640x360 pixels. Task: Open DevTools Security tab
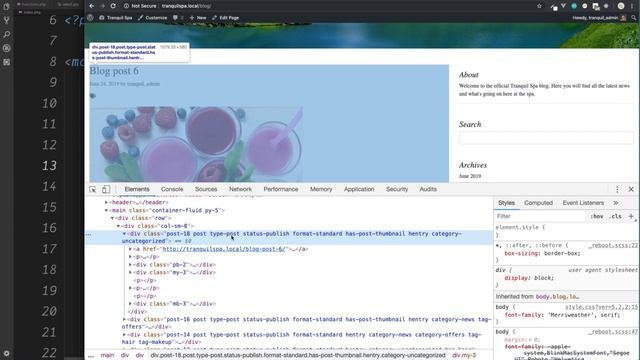pyautogui.click(x=397, y=189)
